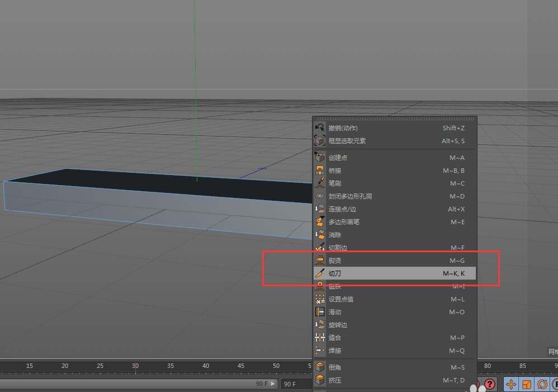This screenshot has height=392, width=558.
Task: Select the Weld (焊接) tool icon
Action: (320, 351)
